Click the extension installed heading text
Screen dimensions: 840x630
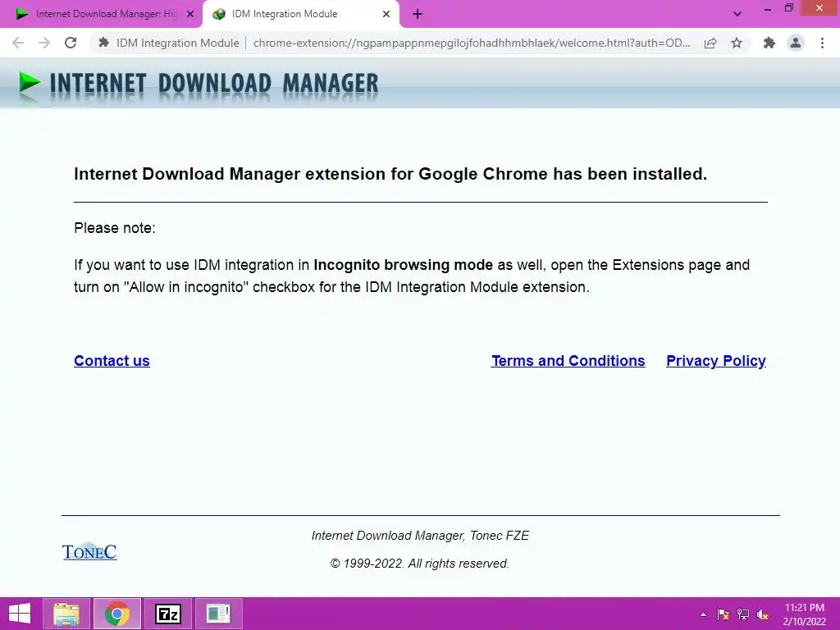[x=390, y=174]
